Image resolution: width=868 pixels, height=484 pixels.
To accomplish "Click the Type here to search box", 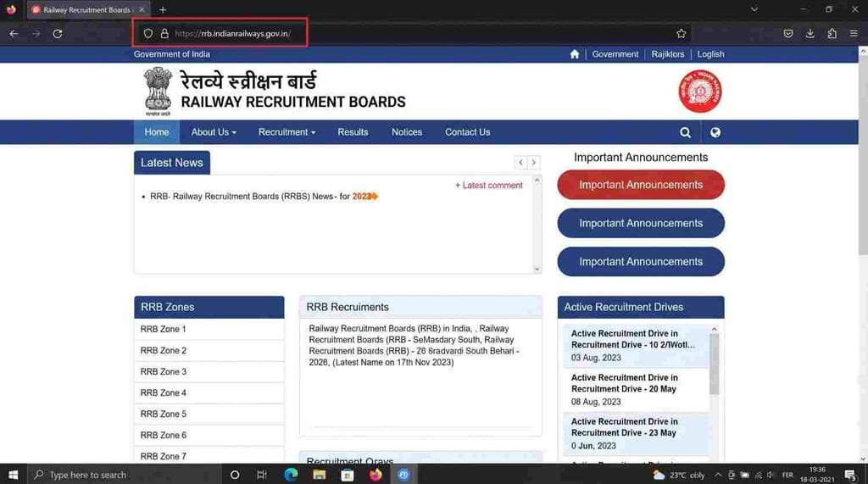I will (124, 475).
